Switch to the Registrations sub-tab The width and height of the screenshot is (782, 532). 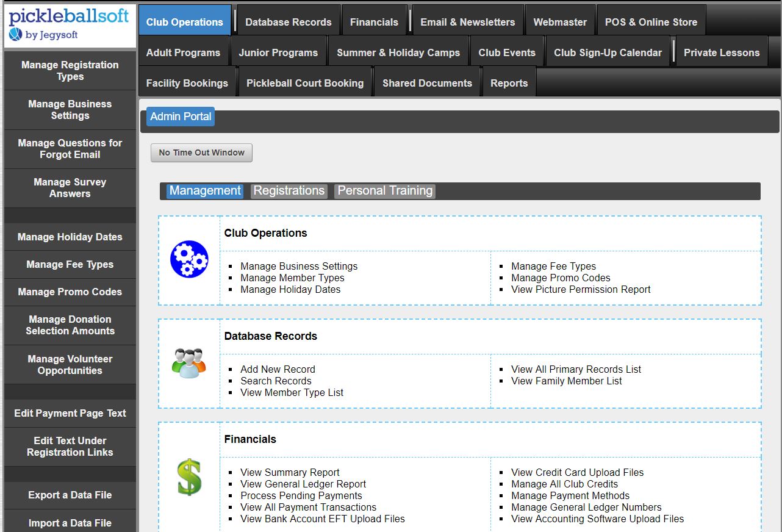289,191
